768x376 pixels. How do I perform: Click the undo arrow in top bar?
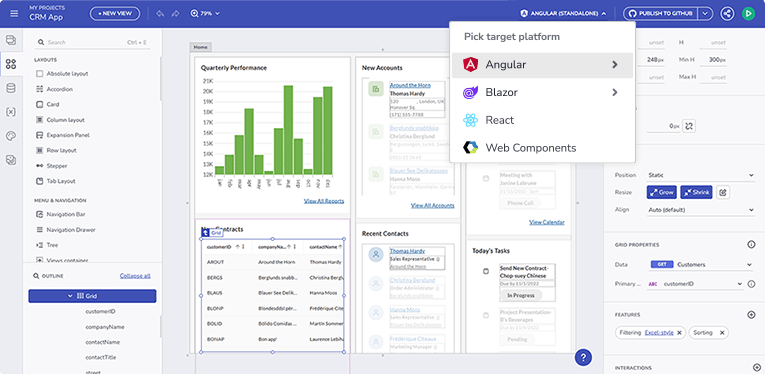point(160,13)
